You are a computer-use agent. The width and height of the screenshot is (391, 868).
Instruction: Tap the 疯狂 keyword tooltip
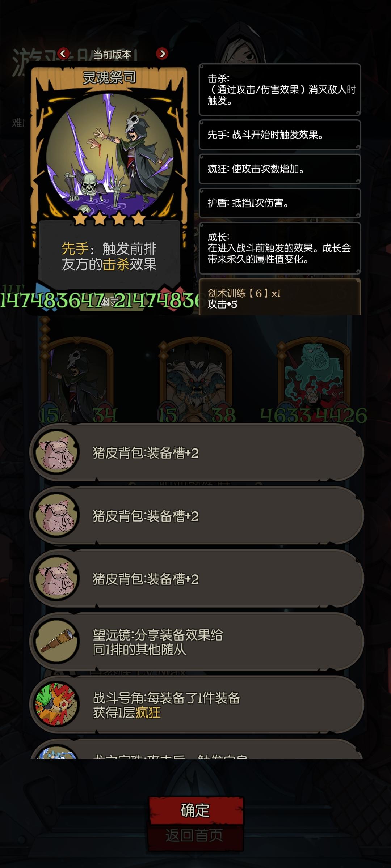pyautogui.click(x=280, y=169)
